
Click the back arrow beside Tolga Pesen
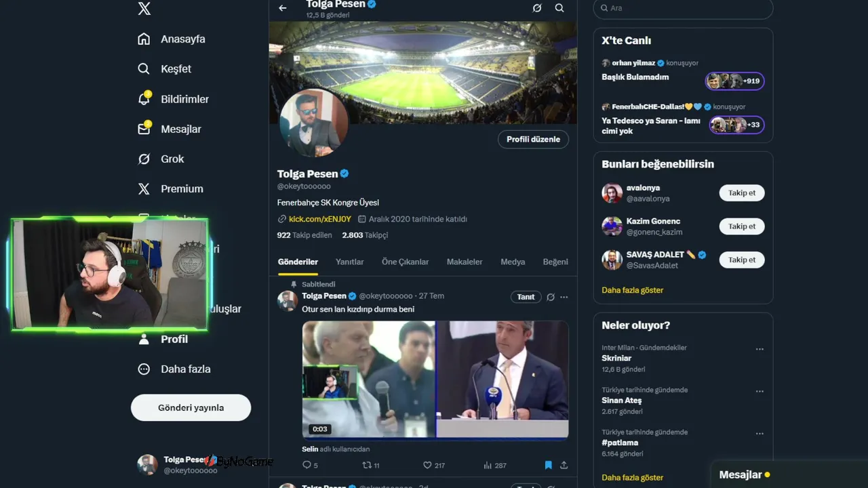coord(283,8)
